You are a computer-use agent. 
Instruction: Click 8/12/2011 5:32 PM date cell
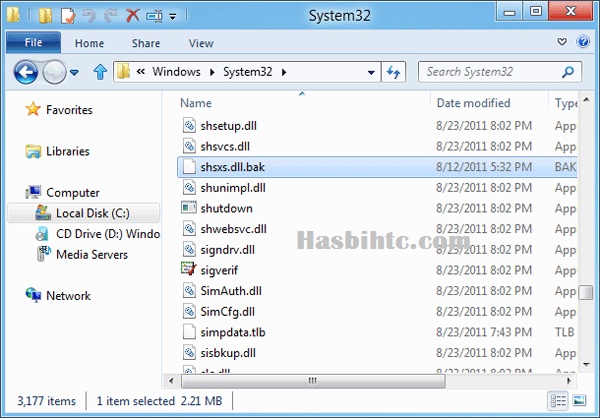tap(484, 167)
